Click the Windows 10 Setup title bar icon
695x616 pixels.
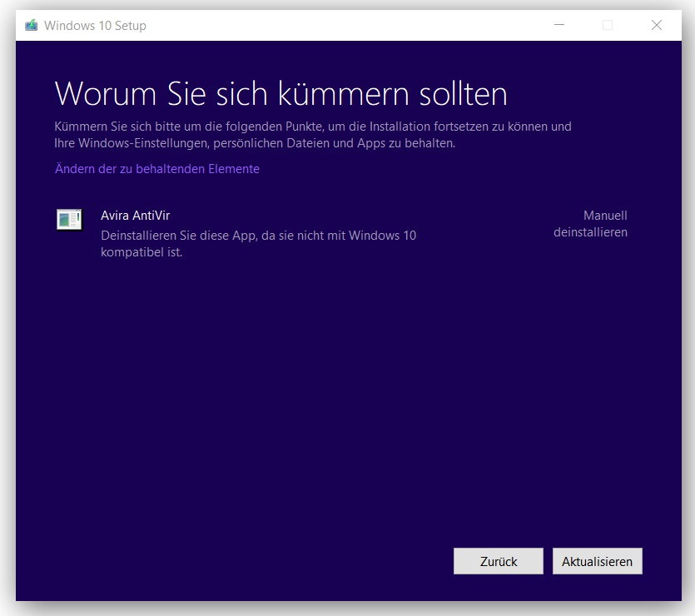point(32,25)
